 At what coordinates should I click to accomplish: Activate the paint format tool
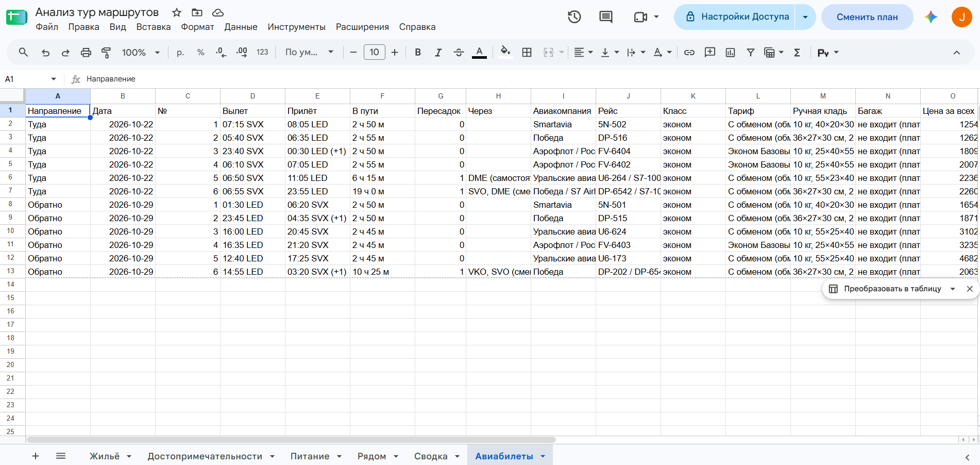tap(106, 52)
